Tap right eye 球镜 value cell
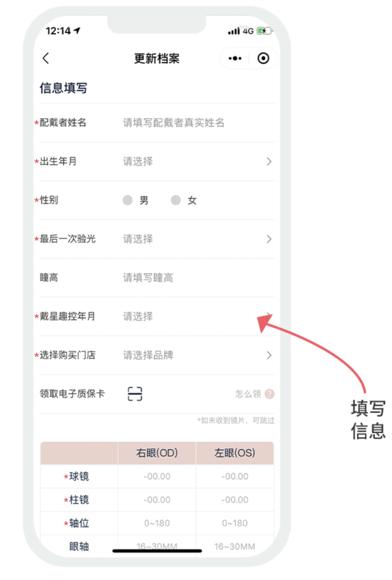Image resolution: width=392 pixels, height=580 pixels. coord(157,476)
